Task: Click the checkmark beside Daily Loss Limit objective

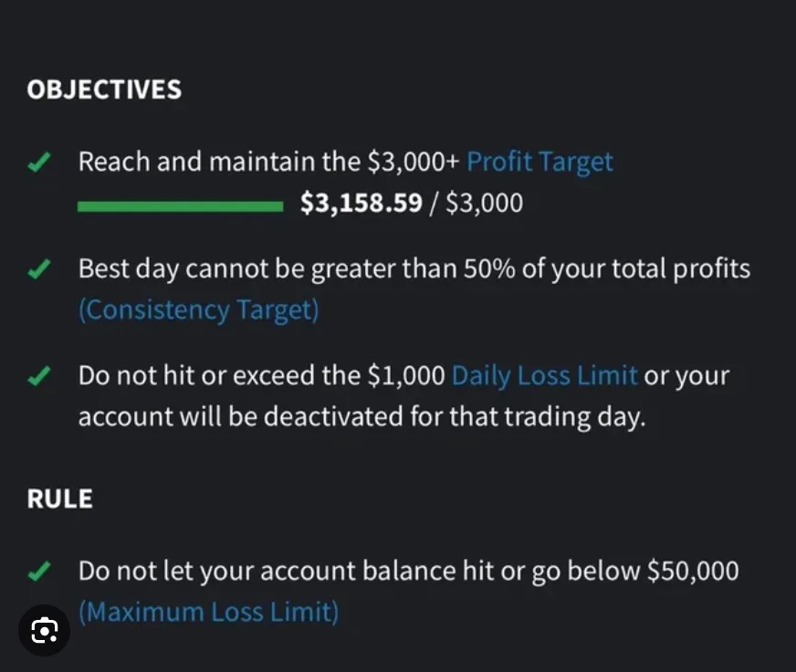Action: (39, 376)
